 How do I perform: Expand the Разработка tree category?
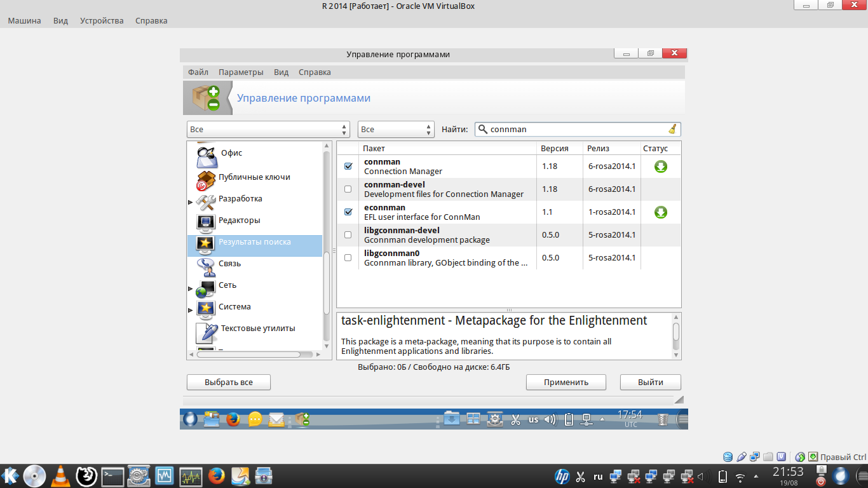coord(190,203)
